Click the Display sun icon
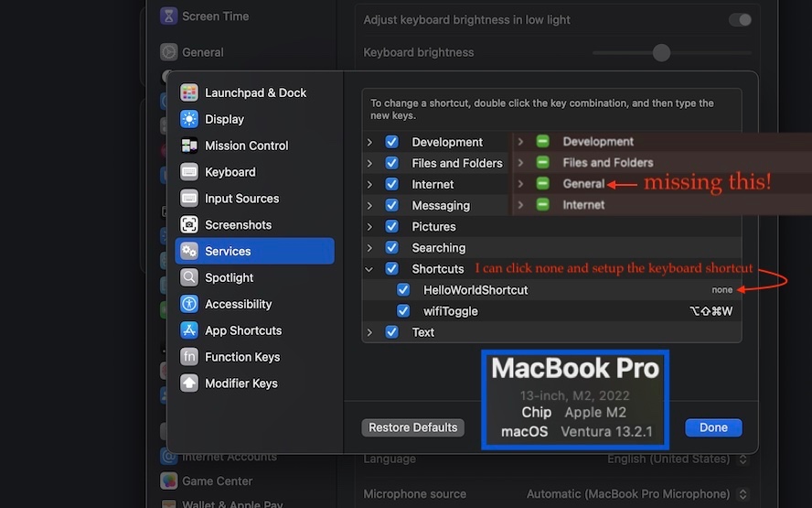This screenshot has width=812, height=508. (189, 119)
